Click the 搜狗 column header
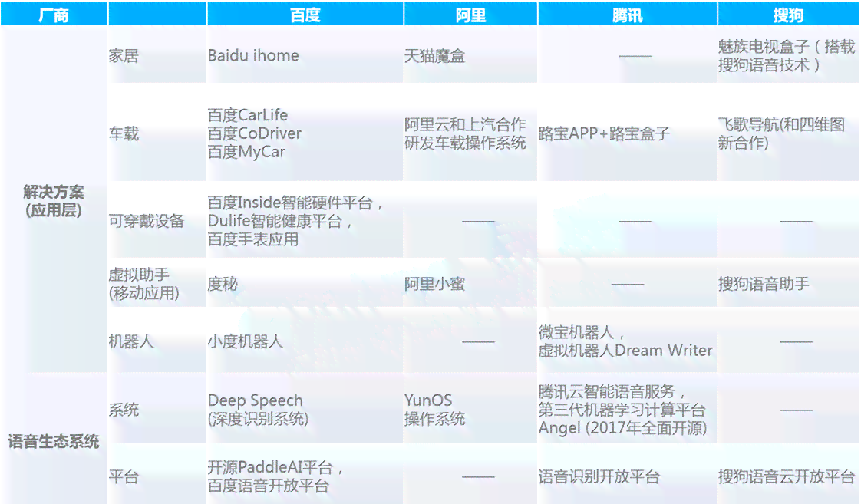Viewport: 861px width, 504px height. click(x=788, y=15)
